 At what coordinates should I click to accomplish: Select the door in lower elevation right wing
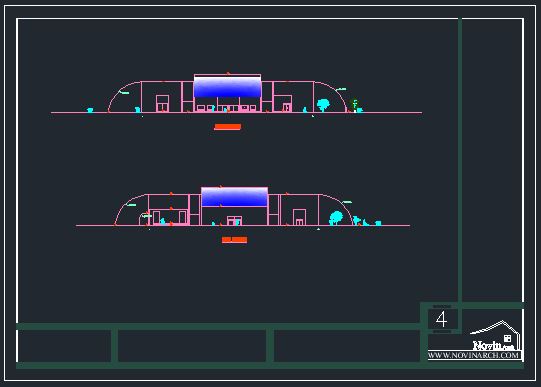[299, 217]
